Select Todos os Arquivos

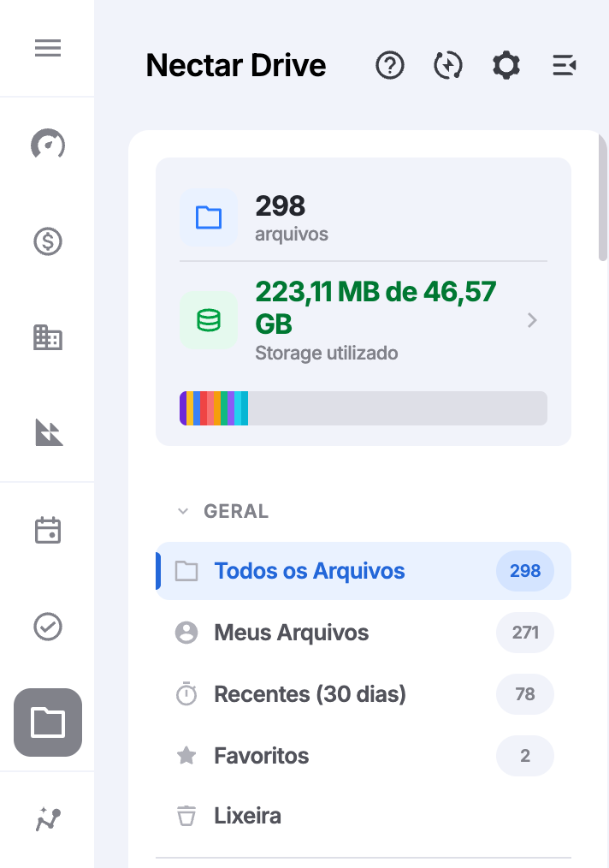(x=364, y=571)
